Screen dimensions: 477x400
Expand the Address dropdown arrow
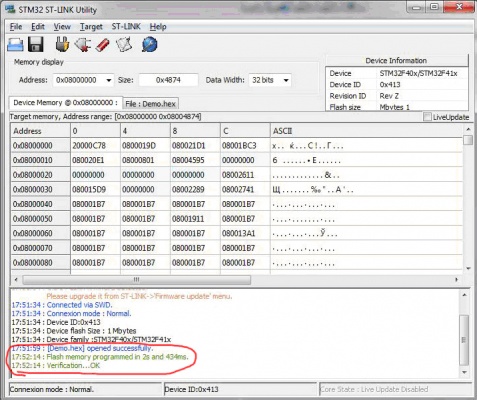109,80
